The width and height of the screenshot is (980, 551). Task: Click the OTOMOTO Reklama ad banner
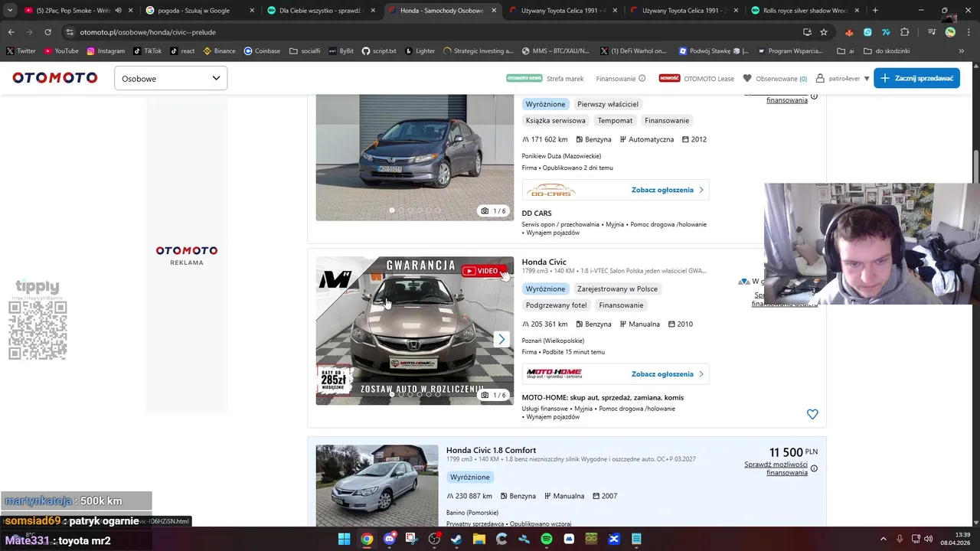187,255
